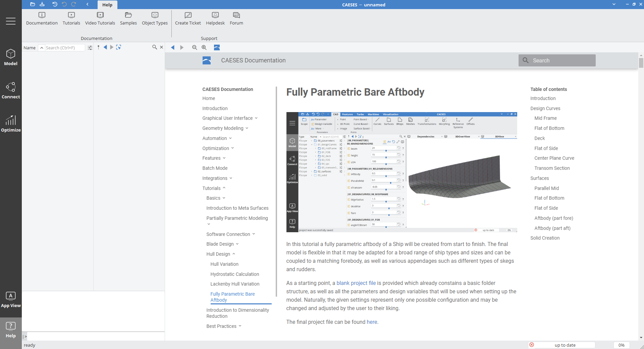Click the documentation Search box
This screenshot has height=349, width=644.
tap(557, 60)
